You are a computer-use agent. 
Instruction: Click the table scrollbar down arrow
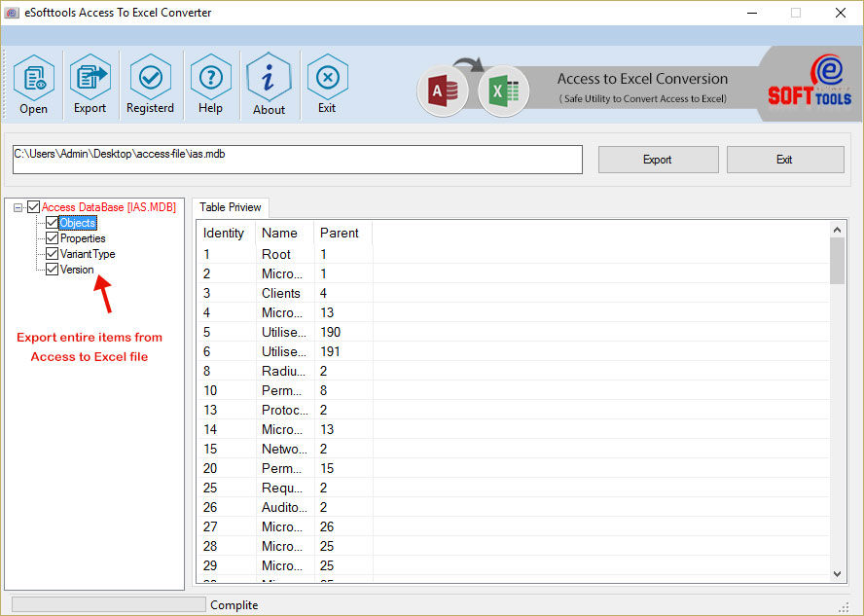[837, 573]
